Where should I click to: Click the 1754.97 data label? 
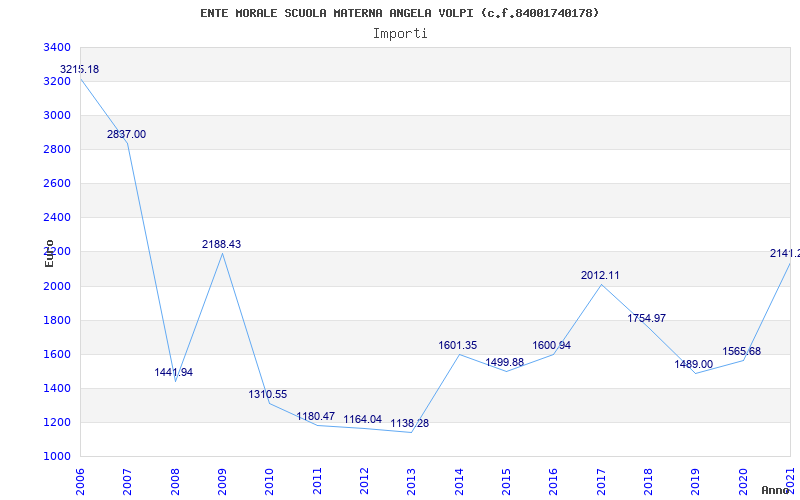[647, 318]
